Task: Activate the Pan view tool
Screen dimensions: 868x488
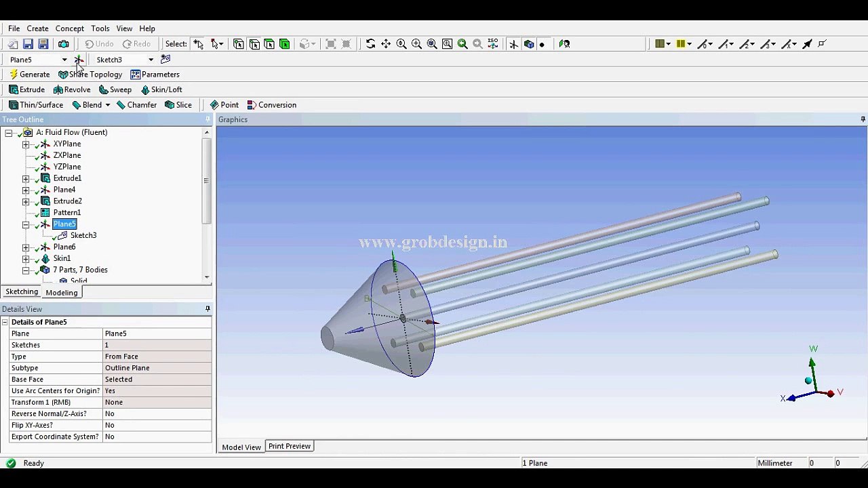Action: coord(386,44)
